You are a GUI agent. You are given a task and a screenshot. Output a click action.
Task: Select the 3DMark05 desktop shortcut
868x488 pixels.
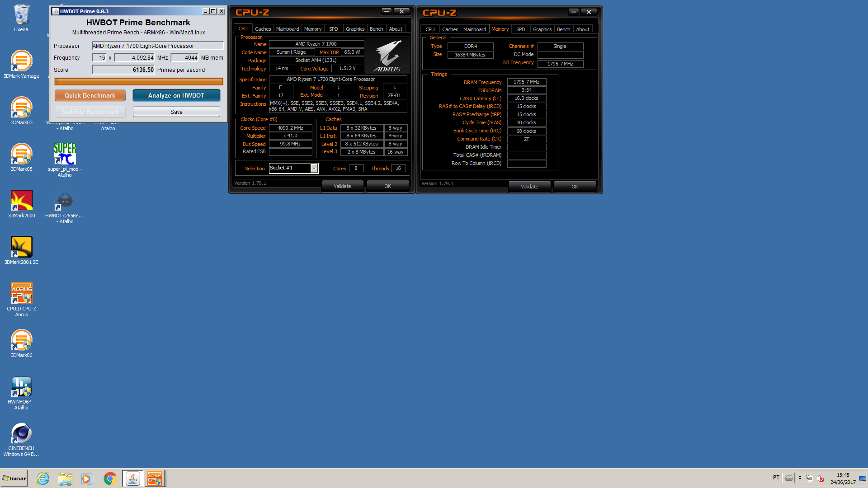pyautogui.click(x=21, y=157)
